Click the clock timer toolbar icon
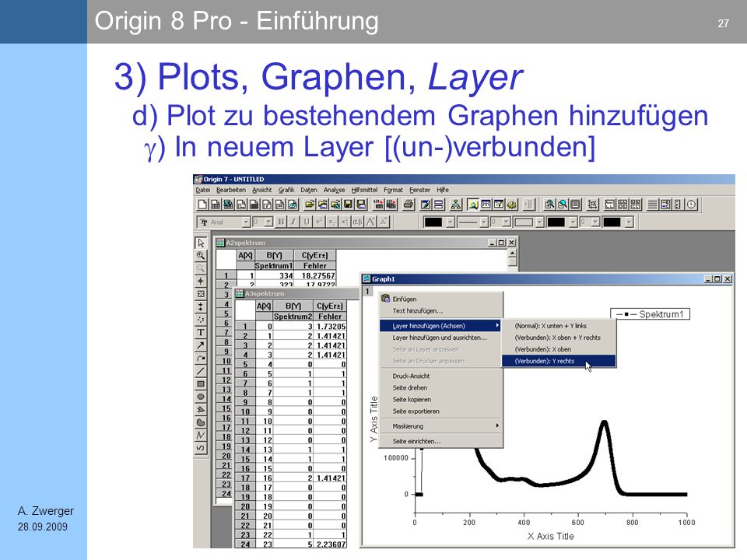The width and height of the screenshot is (747, 560). coord(692,205)
